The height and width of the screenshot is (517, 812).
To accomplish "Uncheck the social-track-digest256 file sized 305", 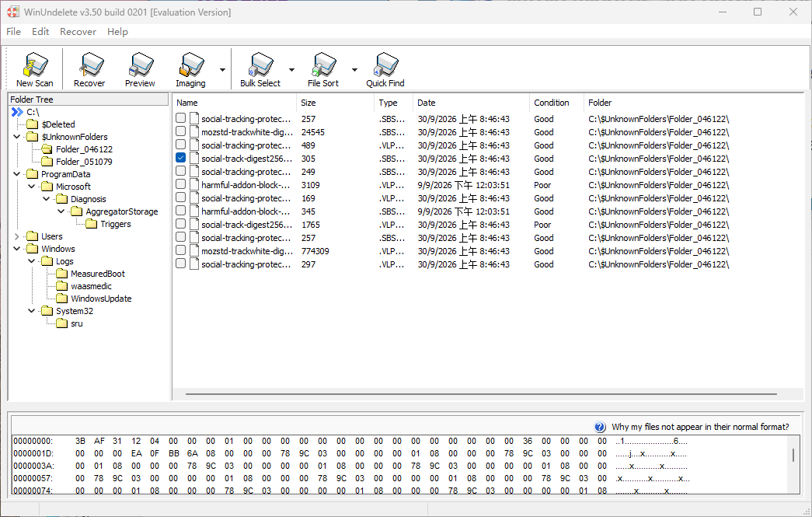I will click(x=181, y=158).
